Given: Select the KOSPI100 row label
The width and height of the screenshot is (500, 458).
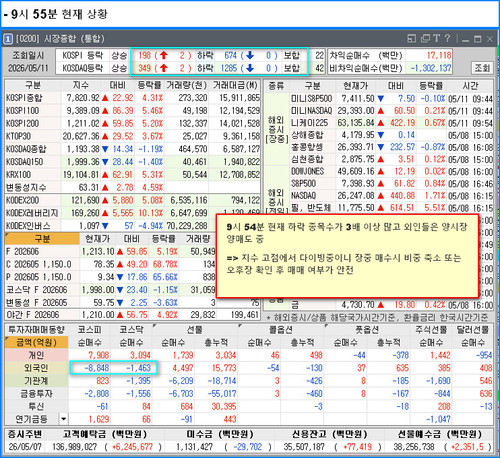Looking at the screenshot, I should pos(23,111).
